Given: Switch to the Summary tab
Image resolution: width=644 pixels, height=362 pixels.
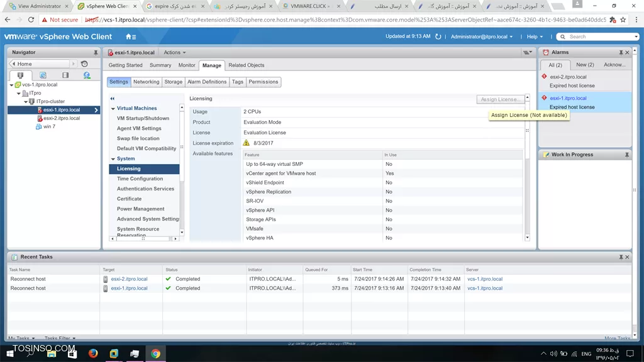Looking at the screenshot, I should [x=160, y=65].
